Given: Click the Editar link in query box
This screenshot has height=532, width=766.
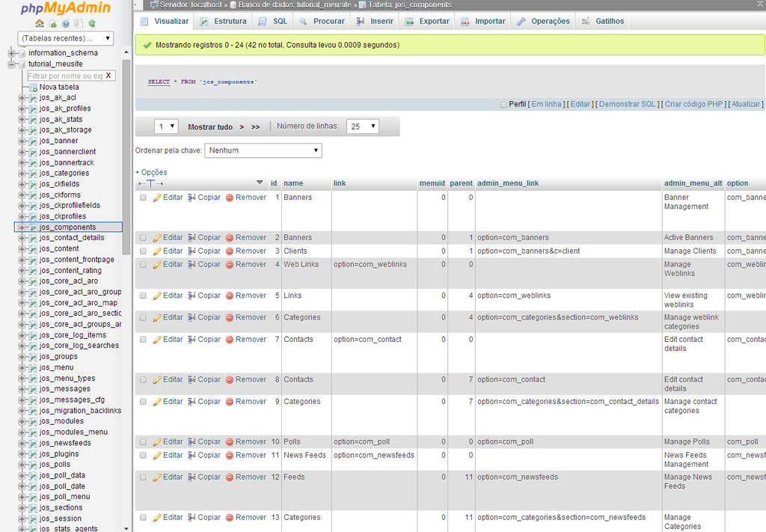Looking at the screenshot, I should point(580,105).
